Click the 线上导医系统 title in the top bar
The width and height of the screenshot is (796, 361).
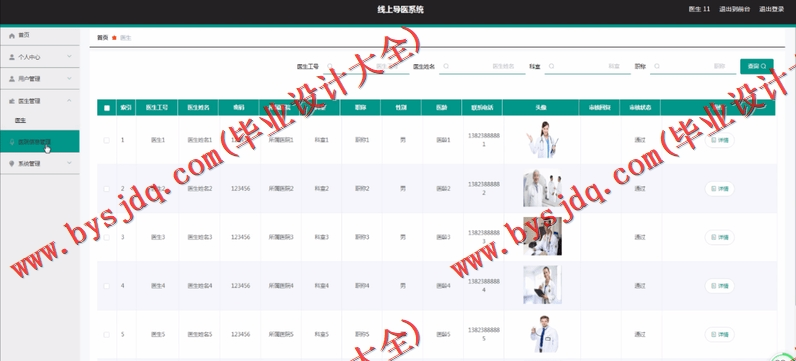(x=400, y=9)
